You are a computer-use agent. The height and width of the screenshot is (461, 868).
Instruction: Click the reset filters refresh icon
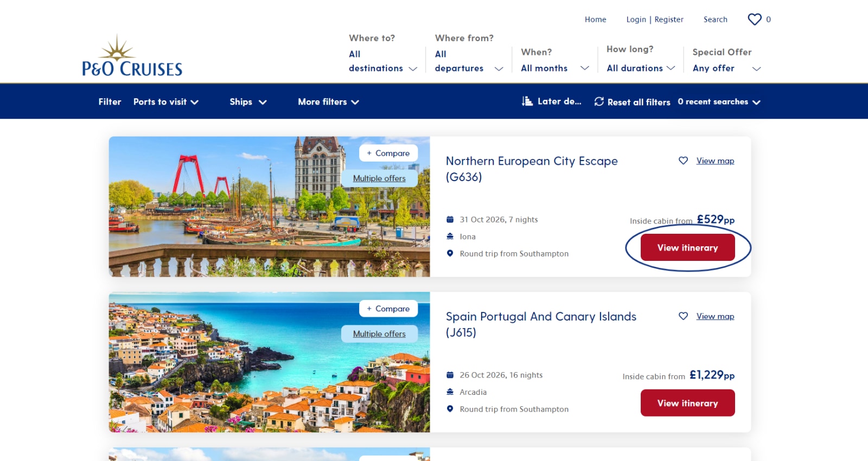click(x=599, y=101)
